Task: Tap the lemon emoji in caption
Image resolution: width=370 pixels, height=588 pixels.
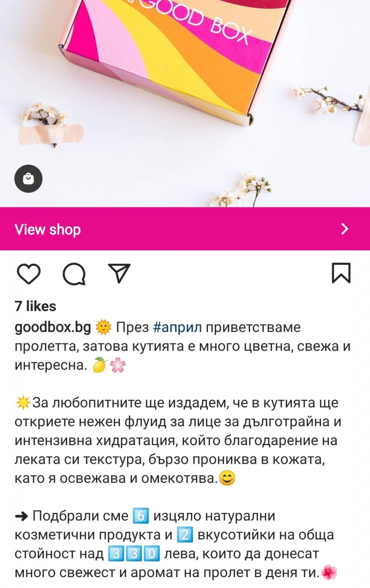Action: [x=99, y=365]
